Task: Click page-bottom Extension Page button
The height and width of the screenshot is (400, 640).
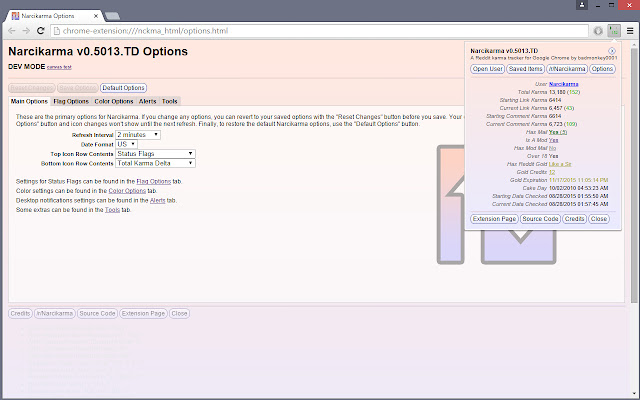Action: [x=143, y=313]
